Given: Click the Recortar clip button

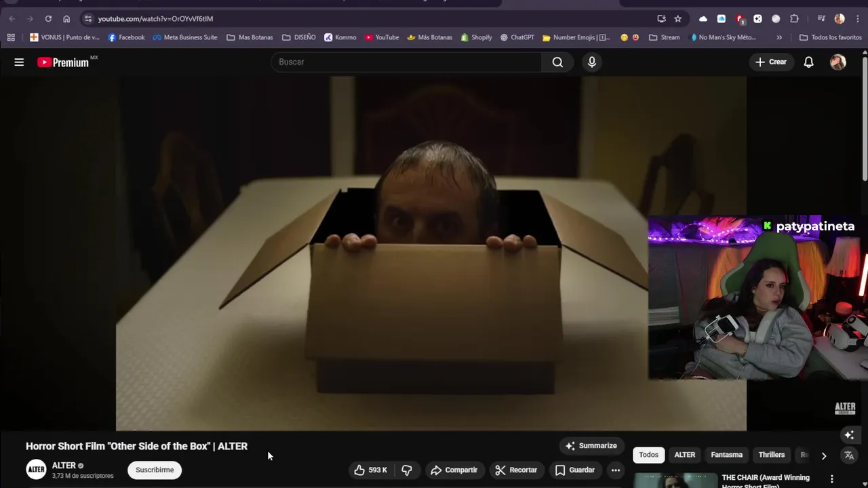Looking at the screenshot, I should (x=516, y=470).
